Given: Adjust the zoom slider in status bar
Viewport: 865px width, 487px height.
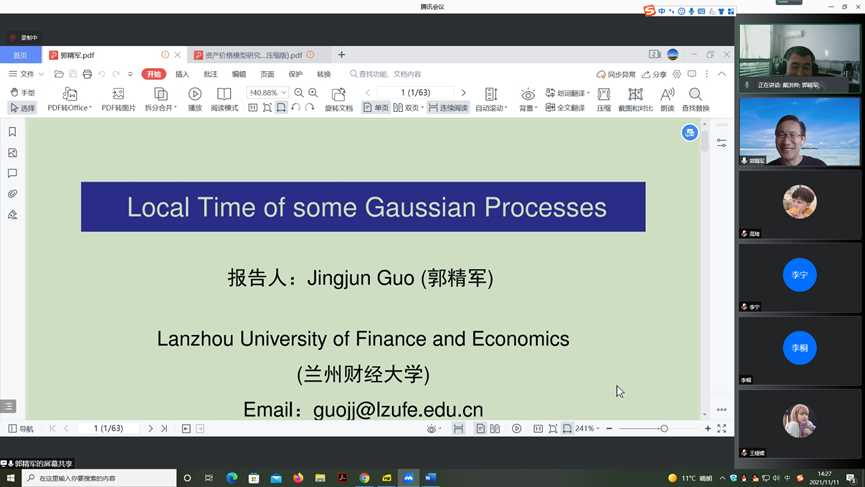Looking at the screenshot, I should click(x=664, y=429).
